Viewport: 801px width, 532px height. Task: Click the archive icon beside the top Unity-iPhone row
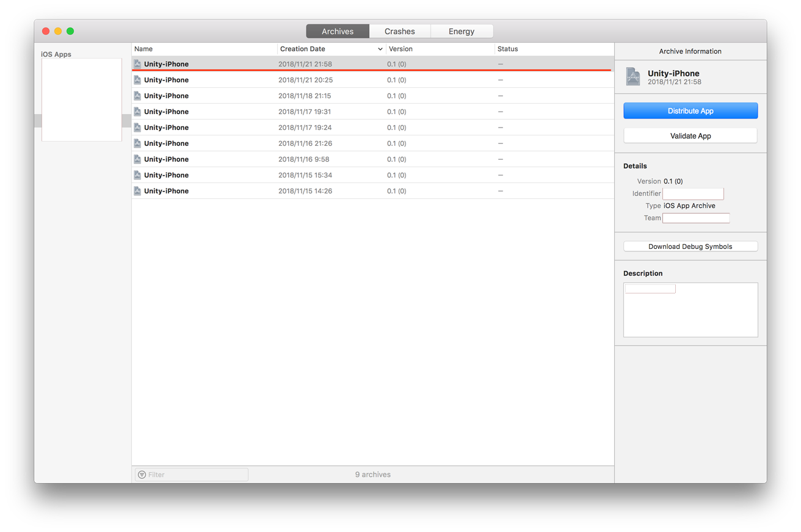coord(137,63)
